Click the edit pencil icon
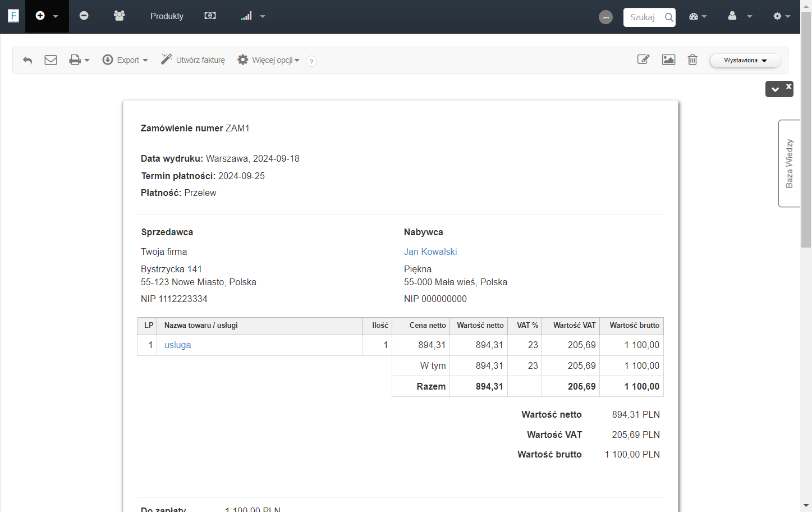 coord(644,60)
